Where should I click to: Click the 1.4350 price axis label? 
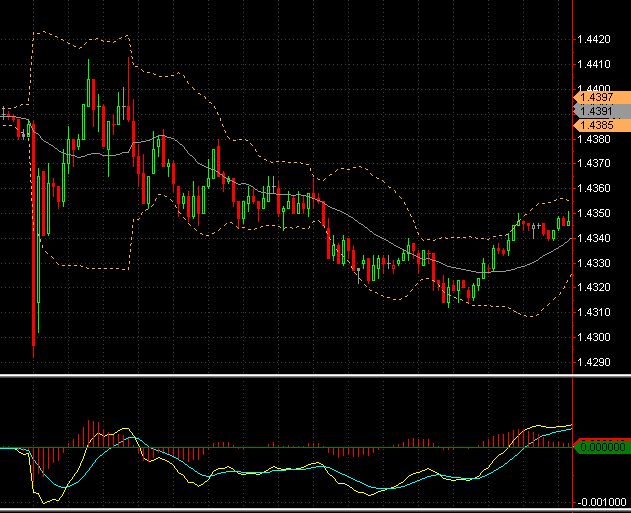click(594, 213)
